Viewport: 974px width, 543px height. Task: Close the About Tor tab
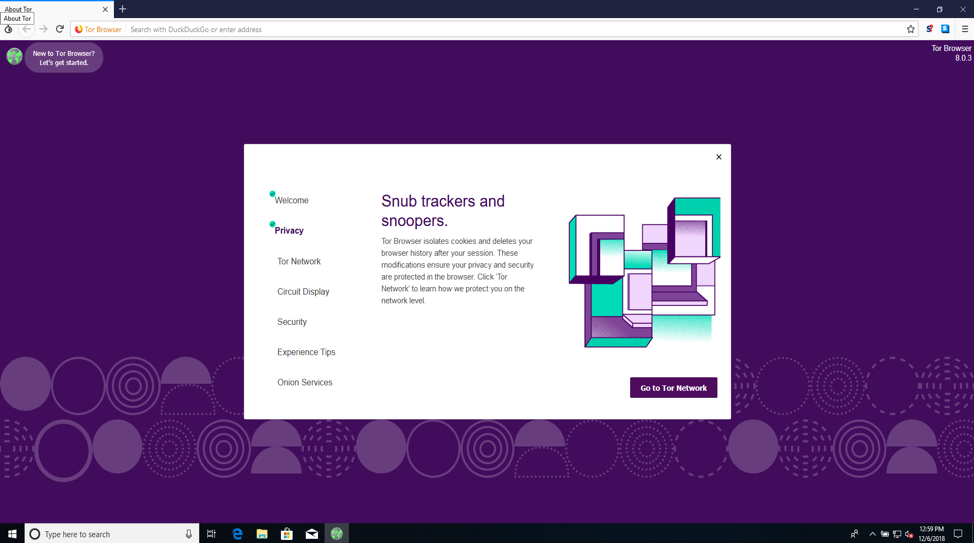coord(105,9)
